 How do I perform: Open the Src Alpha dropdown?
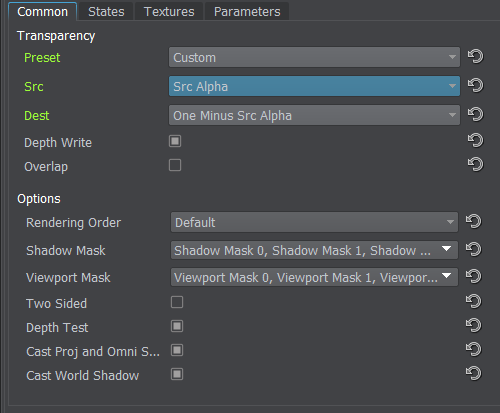pyautogui.click(x=314, y=86)
